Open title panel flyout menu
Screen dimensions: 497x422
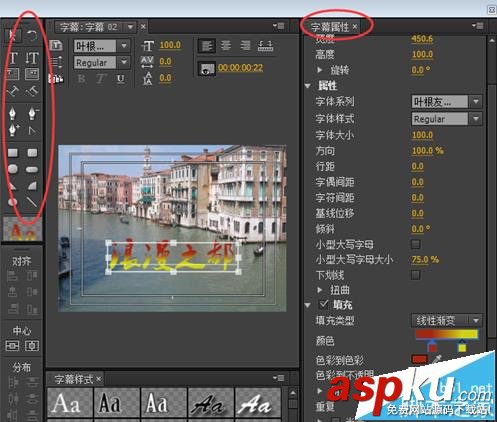[279, 25]
